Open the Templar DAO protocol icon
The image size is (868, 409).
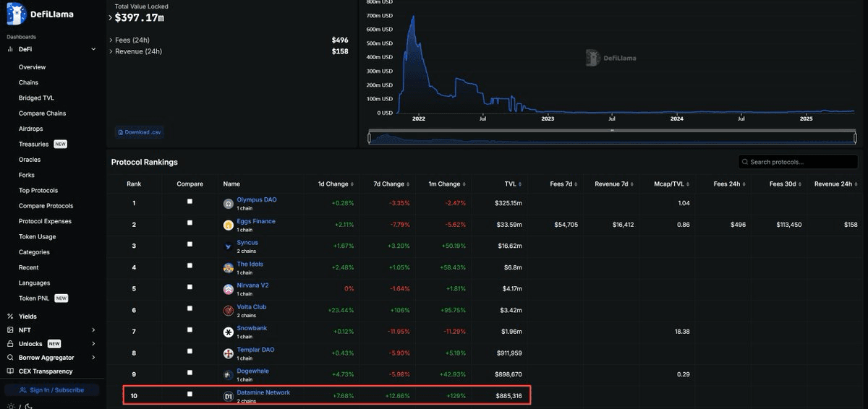(229, 353)
